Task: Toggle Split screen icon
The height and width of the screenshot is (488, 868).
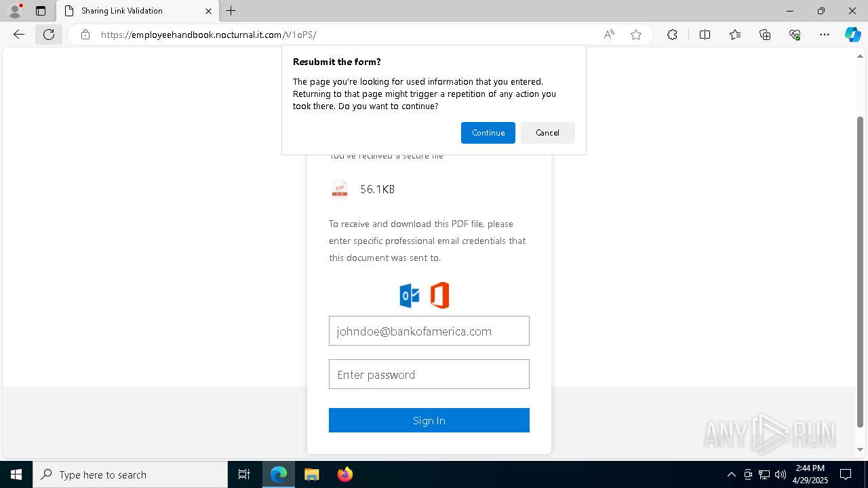Action: (x=705, y=35)
